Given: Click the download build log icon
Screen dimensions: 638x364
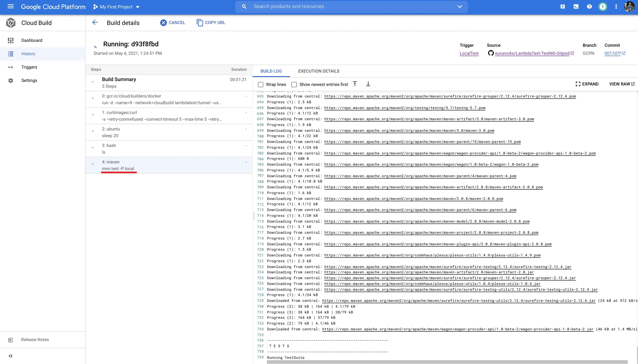Looking at the screenshot, I should (368, 84).
